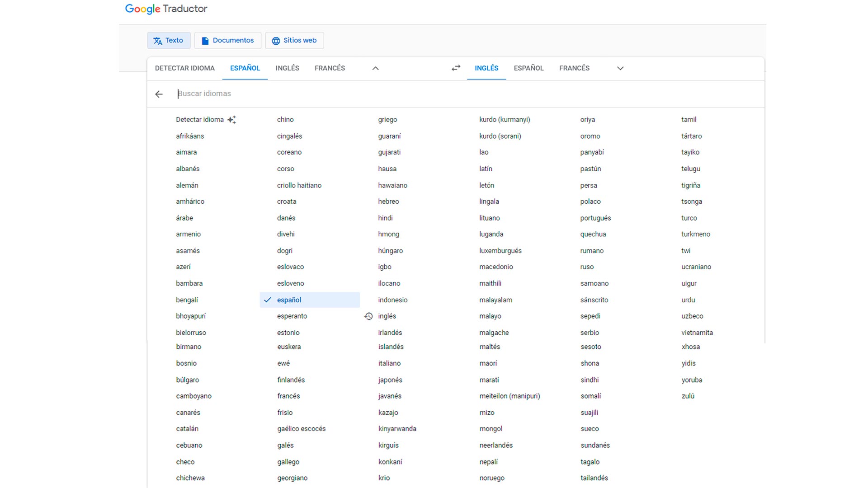The height and width of the screenshot is (488, 868).
Task: Select japonés in the language list
Action: point(390,380)
